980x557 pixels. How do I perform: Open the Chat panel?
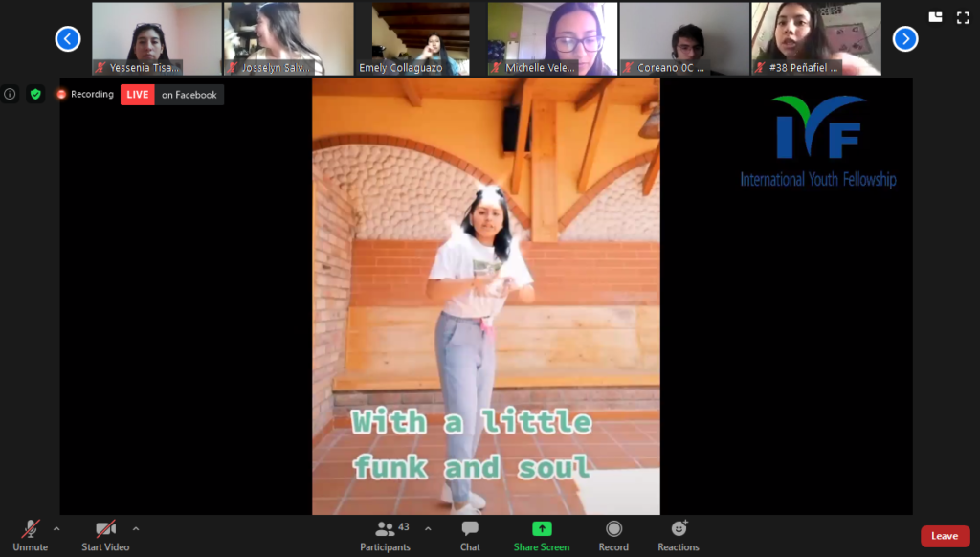click(470, 536)
